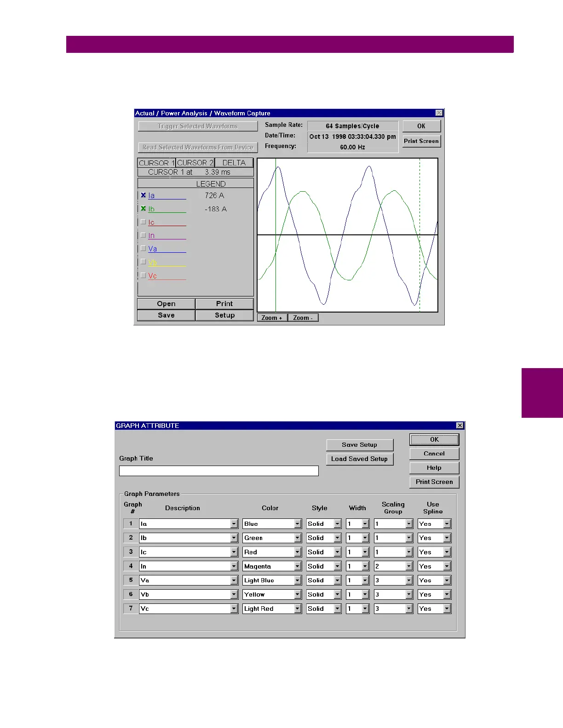
Task: Open Width dropdown for graph 2
Action: (x=365, y=538)
